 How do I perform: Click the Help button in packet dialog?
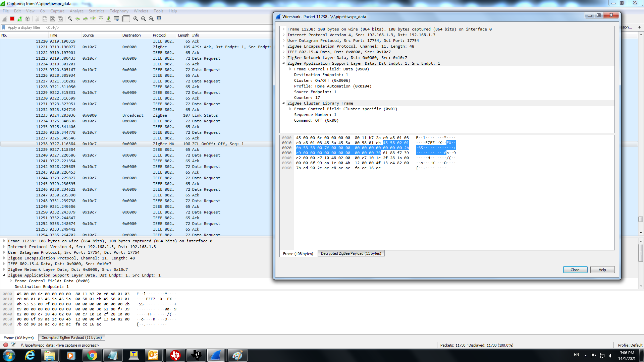tap(602, 270)
